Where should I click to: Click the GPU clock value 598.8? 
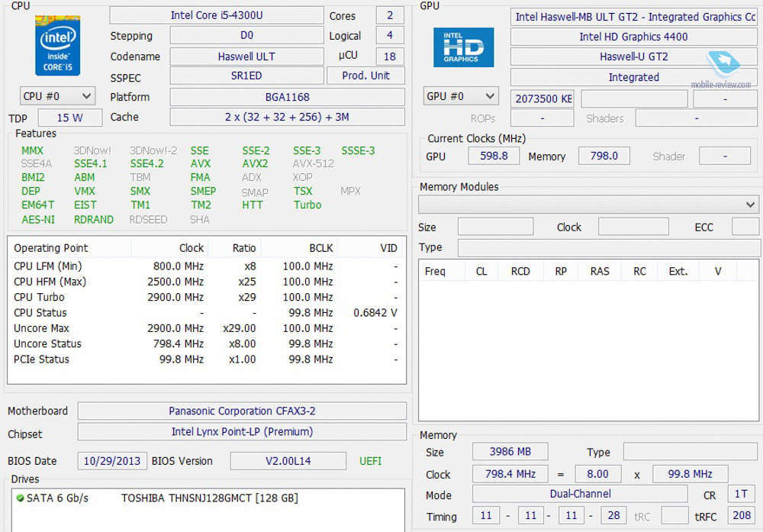[x=494, y=156]
